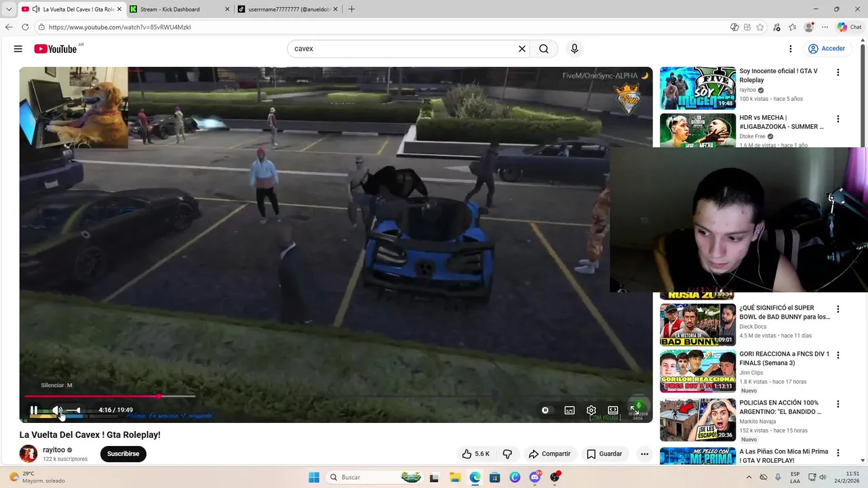
Task: Toggle subtitles with the captions icon
Action: point(570,410)
